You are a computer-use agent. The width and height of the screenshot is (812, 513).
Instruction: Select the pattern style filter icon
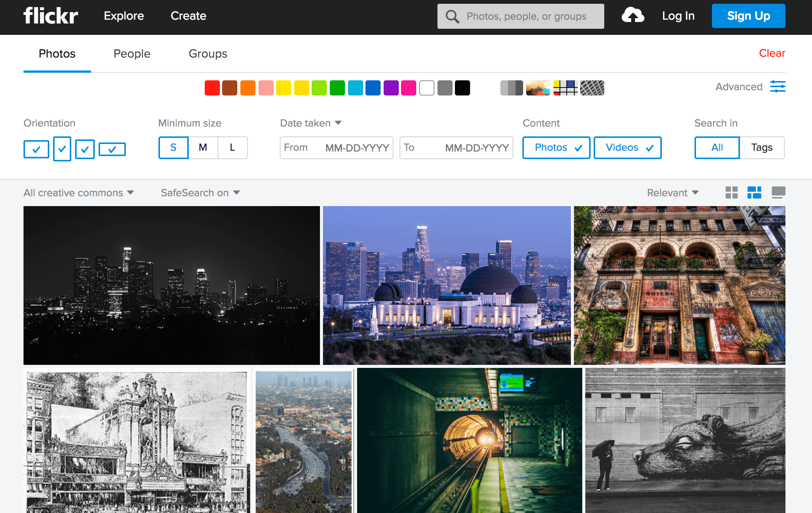click(x=592, y=88)
